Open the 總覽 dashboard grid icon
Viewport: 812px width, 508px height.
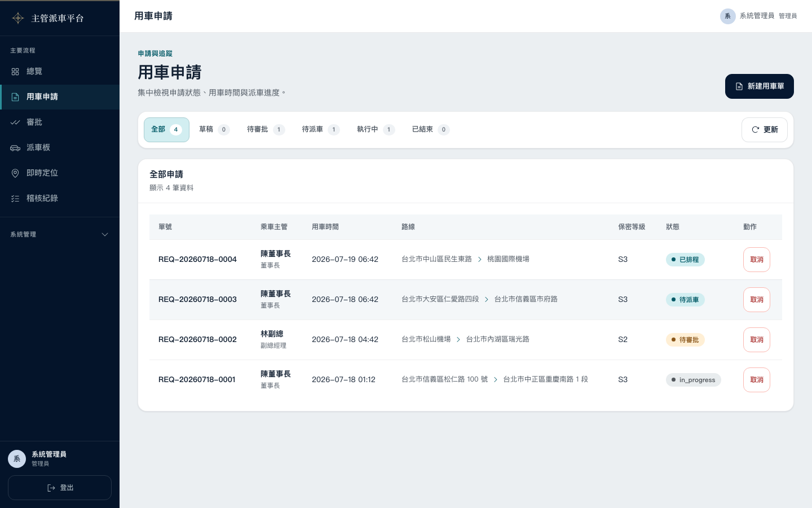pos(15,72)
